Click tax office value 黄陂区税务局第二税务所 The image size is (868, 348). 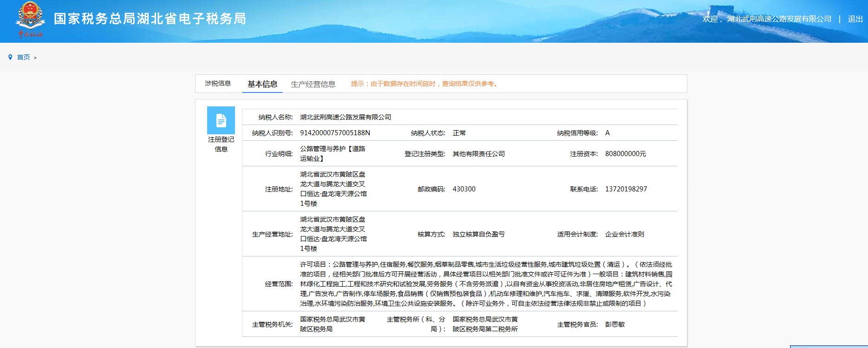[485, 324]
